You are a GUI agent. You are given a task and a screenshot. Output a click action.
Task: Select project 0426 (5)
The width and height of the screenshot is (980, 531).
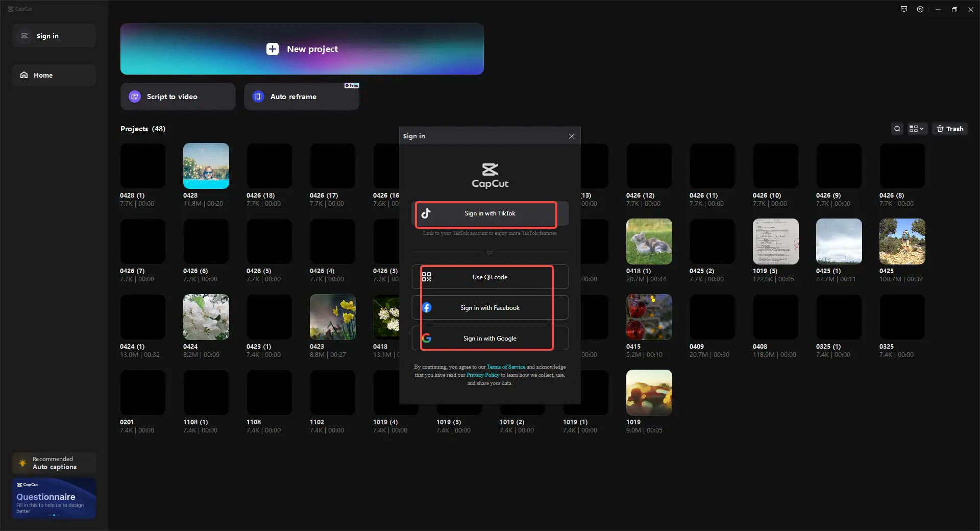[x=269, y=242]
